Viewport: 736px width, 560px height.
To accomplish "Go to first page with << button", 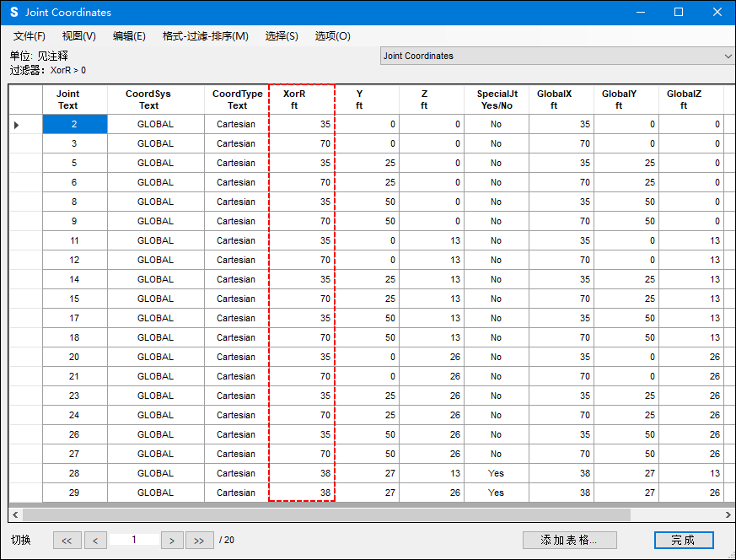I will tap(67, 541).
